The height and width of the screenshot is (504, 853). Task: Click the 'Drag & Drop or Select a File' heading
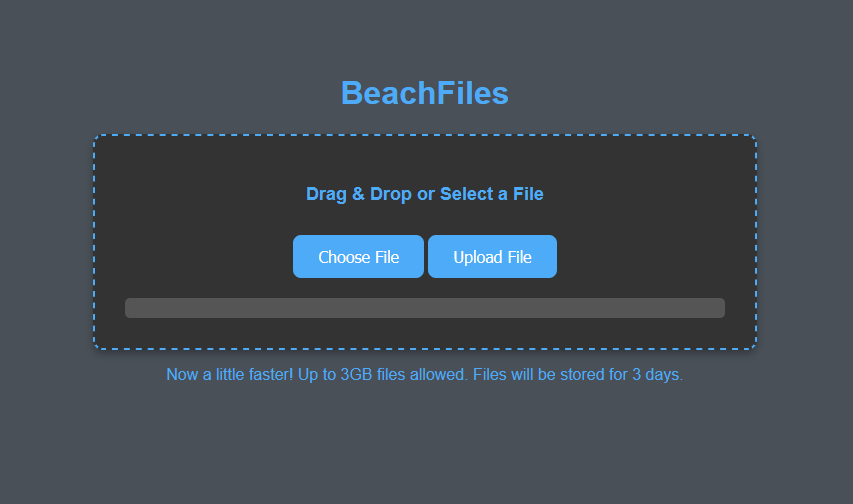click(425, 194)
